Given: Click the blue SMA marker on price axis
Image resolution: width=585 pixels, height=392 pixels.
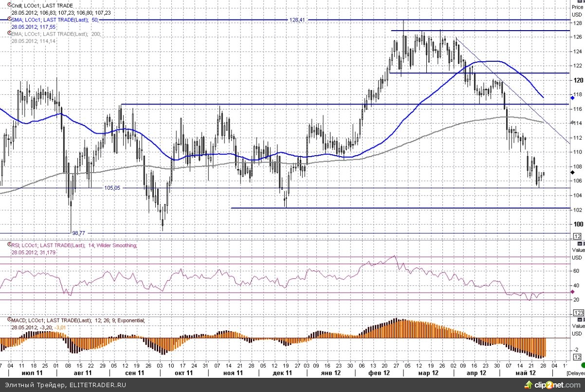Looking at the screenshot, I should (x=572, y=98).
